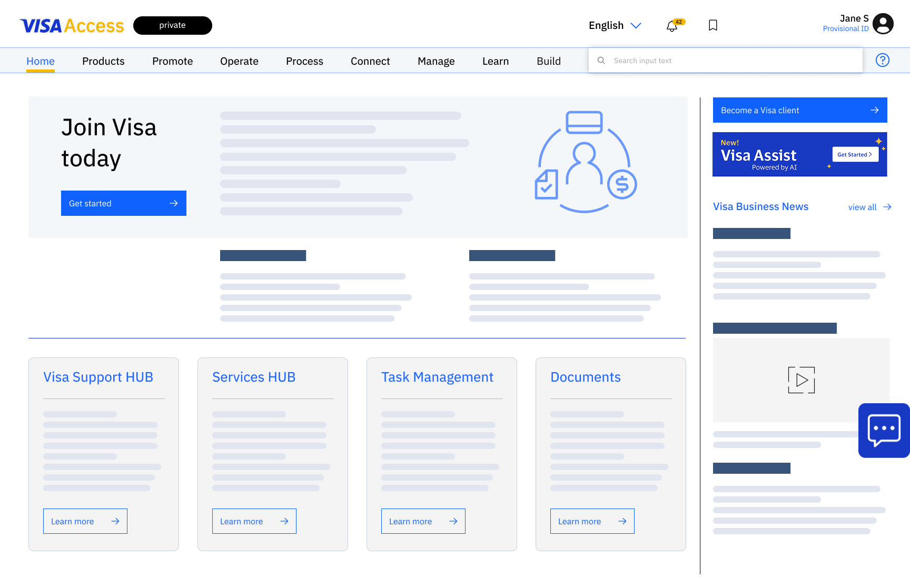
Task: Focus the search input field
Action: (726, 61)
